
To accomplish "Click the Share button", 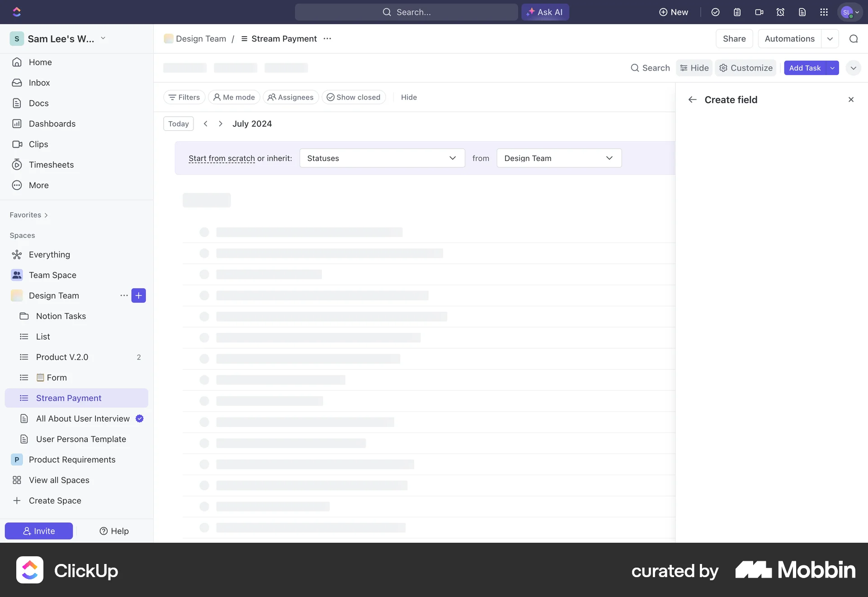I will [x=734, y=38].
